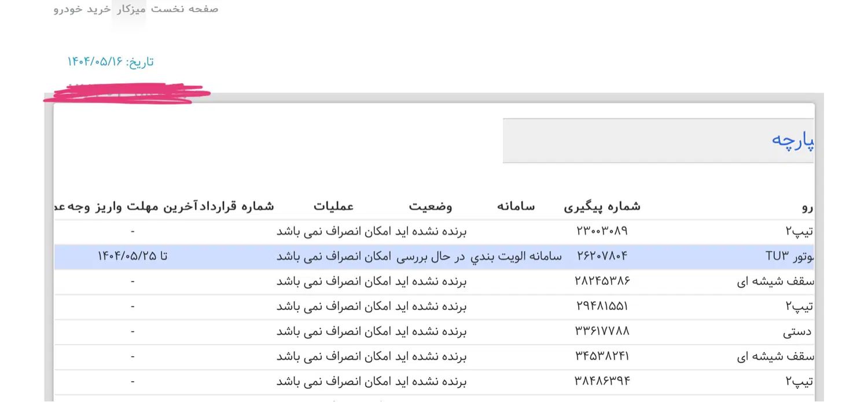Screen dimensions: 868x402
Task: Click سقف شیشه ای in row ۲۸۲۴۵۳۸۶
Action: point(775,282)
